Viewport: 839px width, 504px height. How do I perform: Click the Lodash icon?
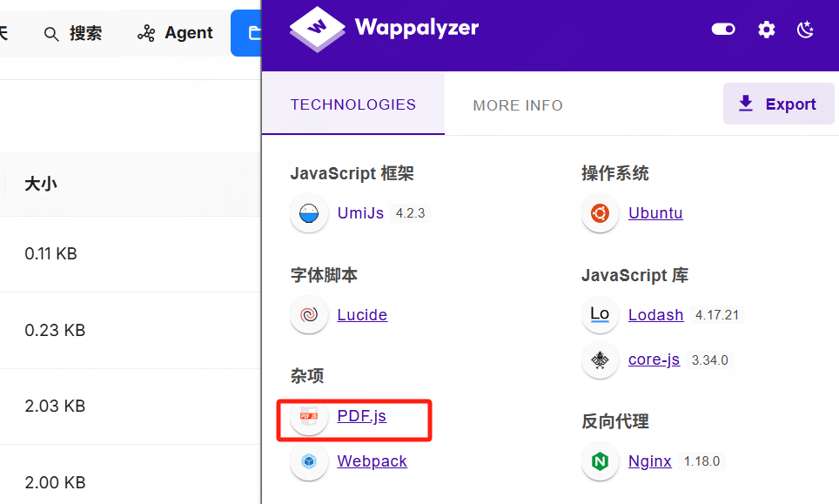(x=600, y=314)
